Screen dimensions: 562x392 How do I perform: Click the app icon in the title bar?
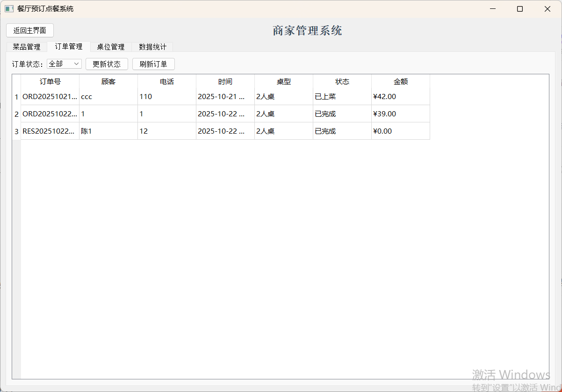click(9, 9)
